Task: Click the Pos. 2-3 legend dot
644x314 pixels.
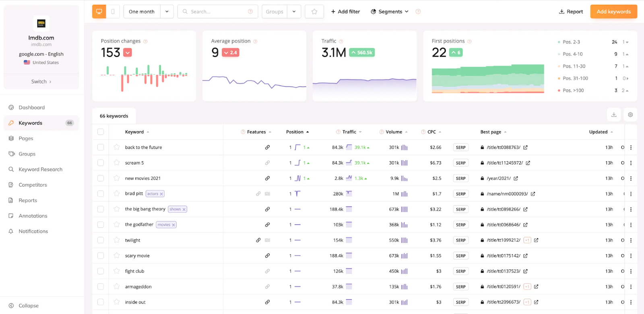Action: [559, 42]
